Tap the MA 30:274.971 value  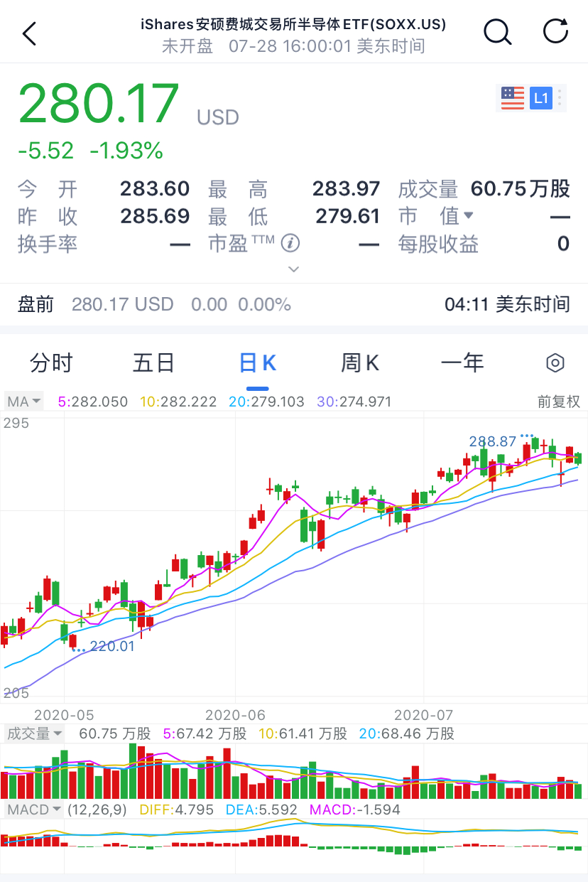pyautogui.click(x=354, y=402)
